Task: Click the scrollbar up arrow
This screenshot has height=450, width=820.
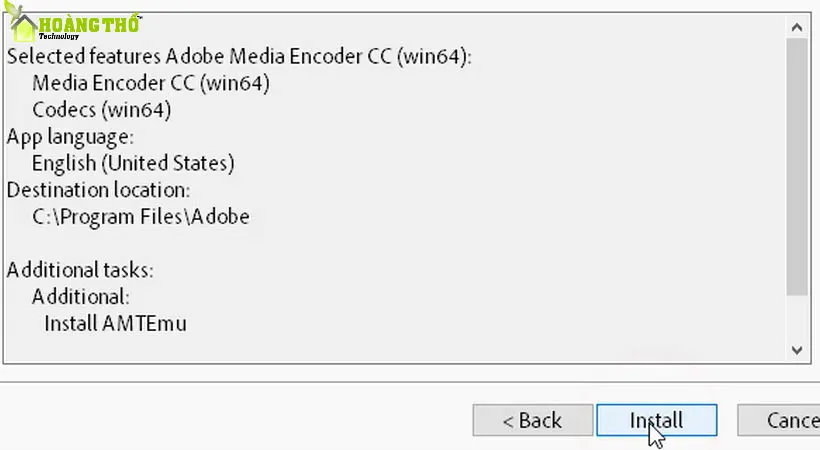Action: point(797,27)
